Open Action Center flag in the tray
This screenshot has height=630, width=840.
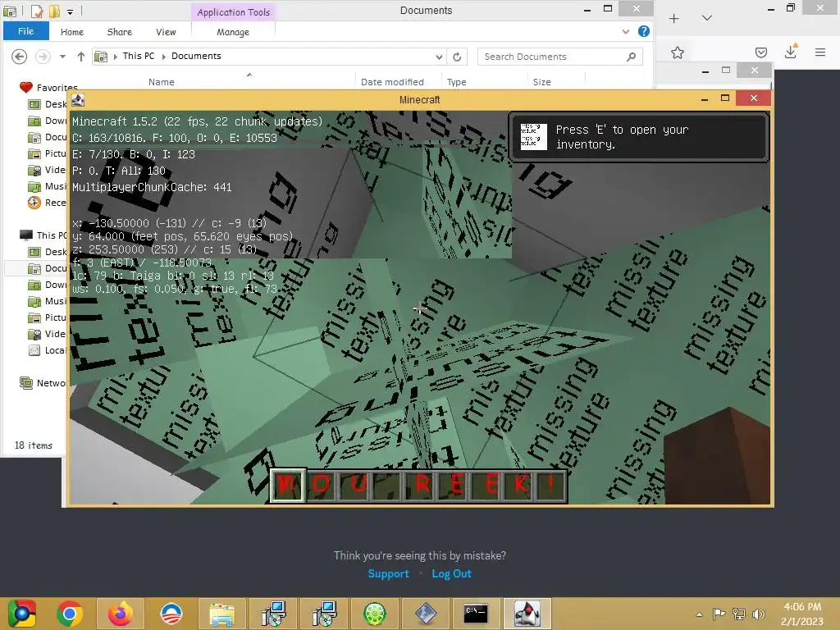click(719, 614)
